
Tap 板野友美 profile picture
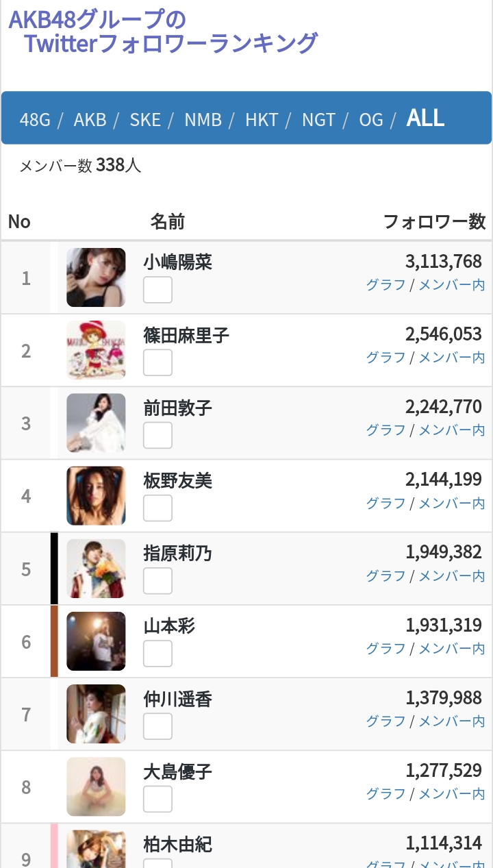(x=96, y=496)
